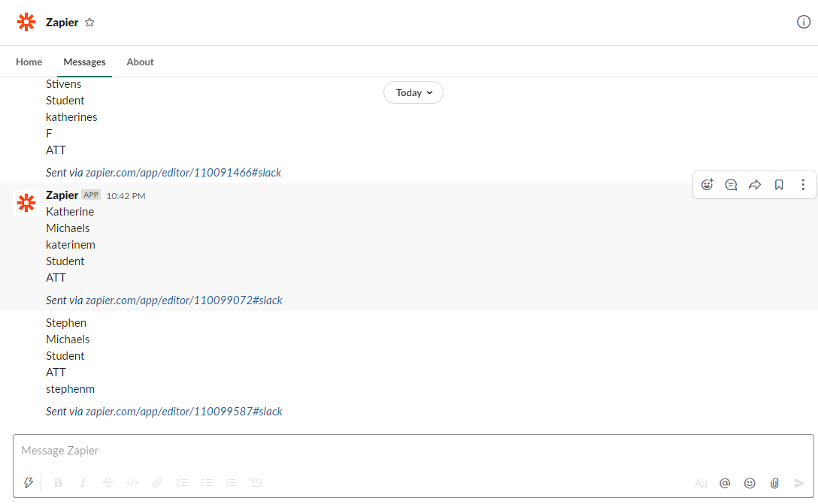Viewport: 818px width, 504px height.
Task: Click Zapier avatar beside the 10:42 PM message
Action: coord(26,202)
